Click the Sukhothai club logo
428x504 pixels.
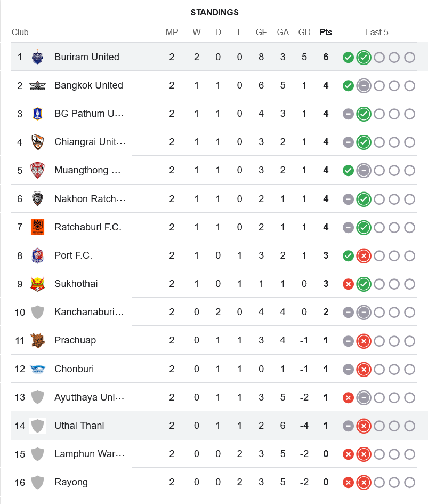(x=37, y=284)
